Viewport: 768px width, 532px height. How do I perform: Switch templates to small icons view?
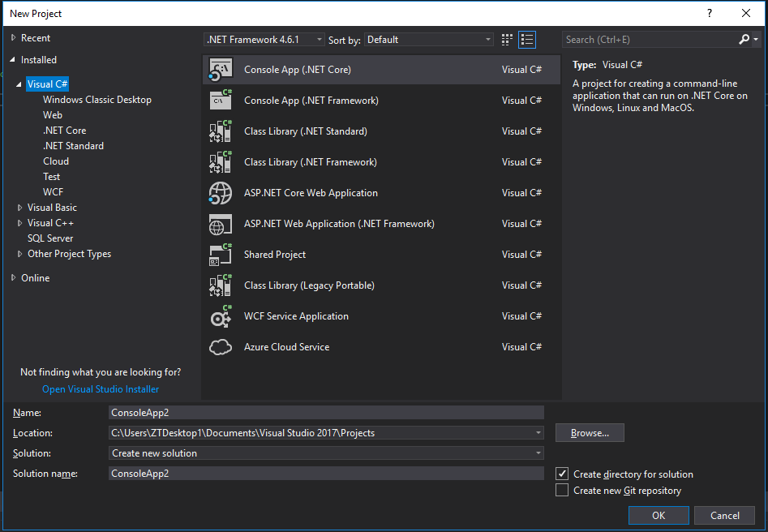point(506,39)
